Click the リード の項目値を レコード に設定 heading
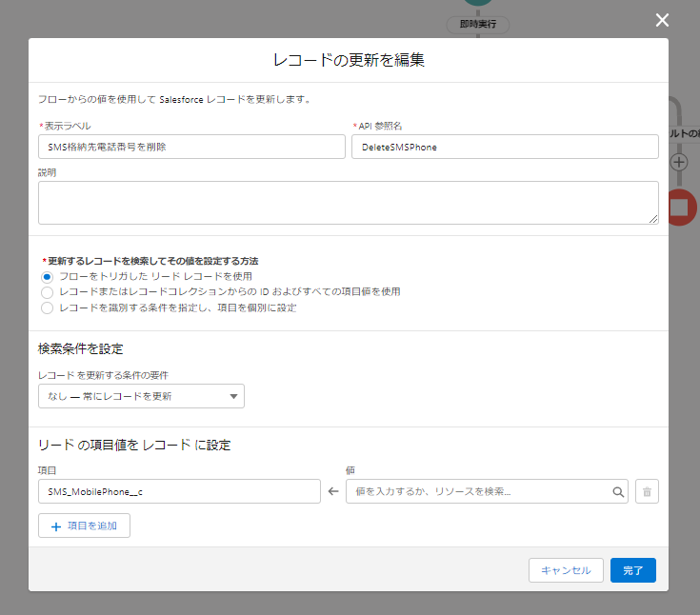 click(134, 445)
